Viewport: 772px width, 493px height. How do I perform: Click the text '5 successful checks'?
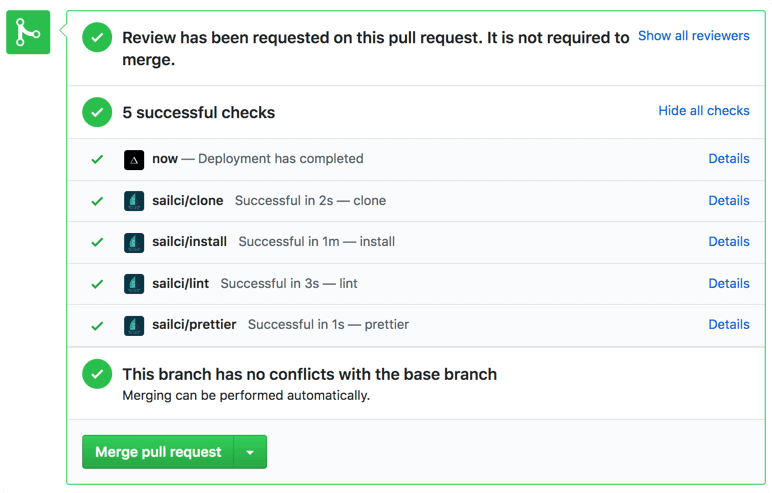[x=198, y=113]
